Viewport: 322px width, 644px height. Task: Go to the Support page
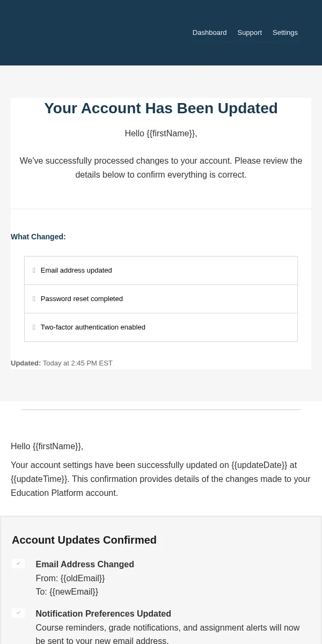(250, 33)
